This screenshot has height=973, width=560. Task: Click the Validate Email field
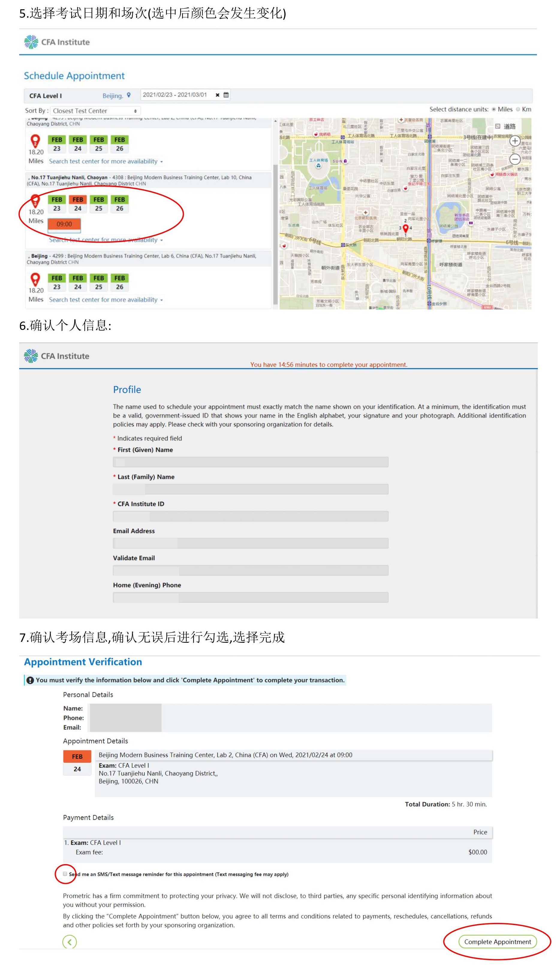250,570
